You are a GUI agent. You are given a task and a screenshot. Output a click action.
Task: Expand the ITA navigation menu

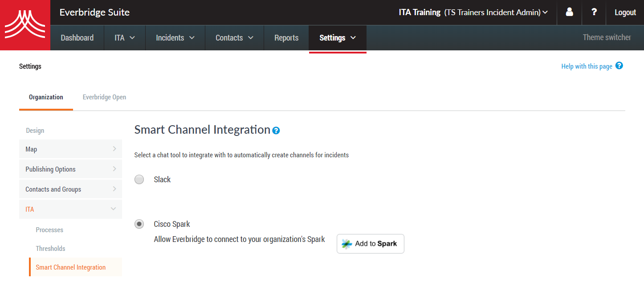point(125,38)
